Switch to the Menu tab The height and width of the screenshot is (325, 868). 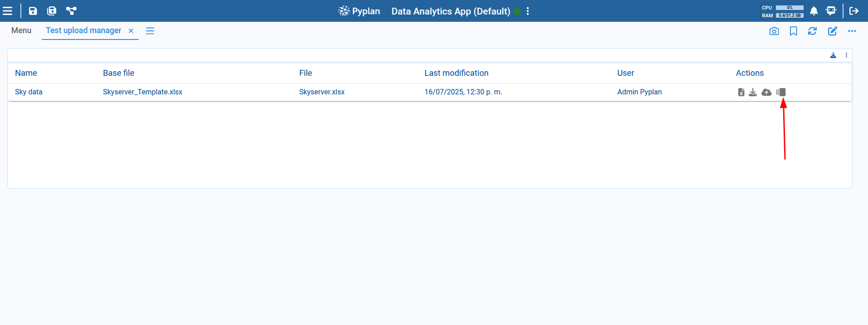coord(21,30)
